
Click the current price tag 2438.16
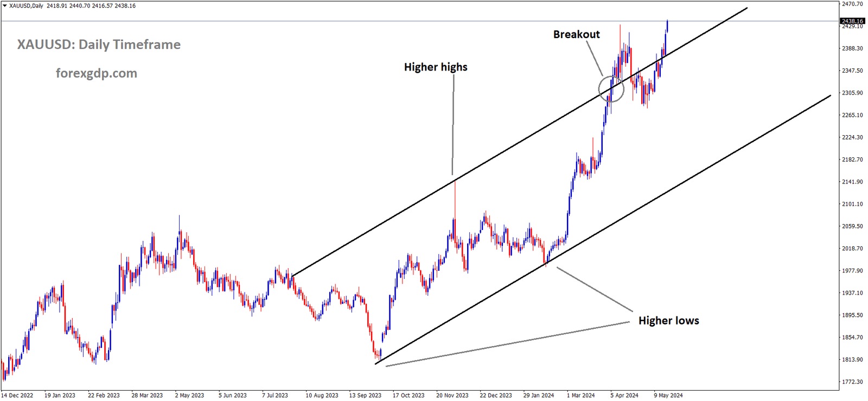tap(852, 21)
